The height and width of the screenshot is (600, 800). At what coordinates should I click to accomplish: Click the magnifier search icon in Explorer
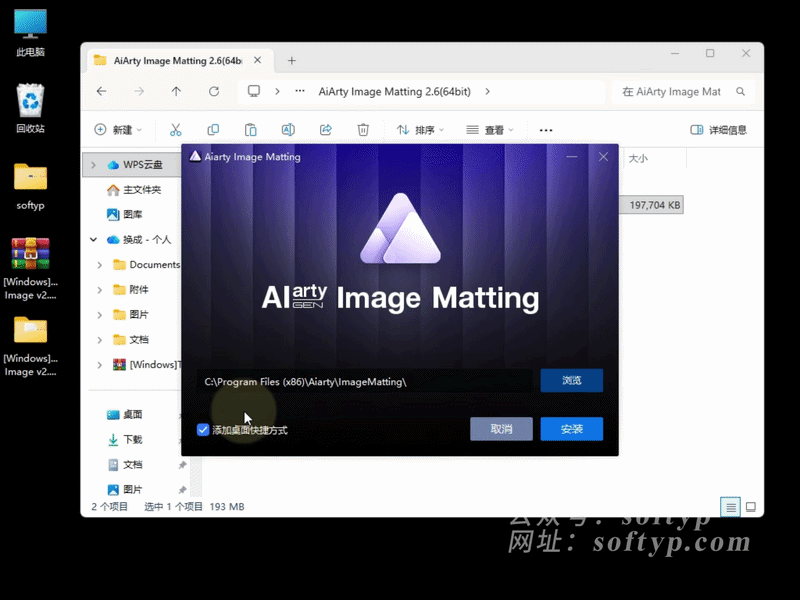click(x=740, y=92)
